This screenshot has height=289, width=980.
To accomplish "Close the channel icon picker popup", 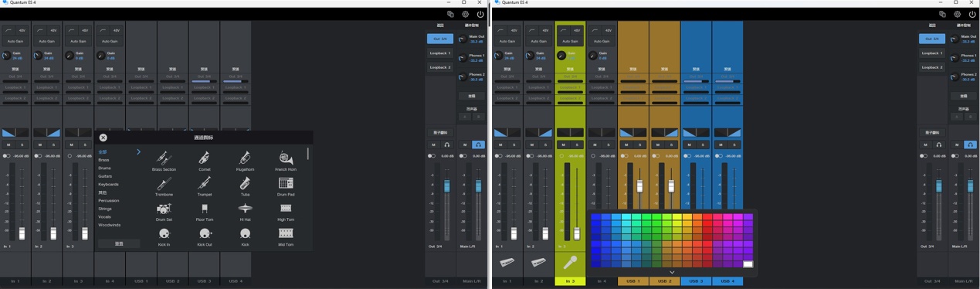I will [x=103, y=138].
